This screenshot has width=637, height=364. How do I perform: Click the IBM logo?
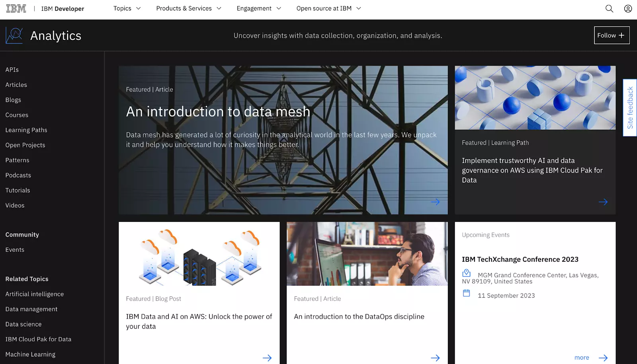(16, 8)
